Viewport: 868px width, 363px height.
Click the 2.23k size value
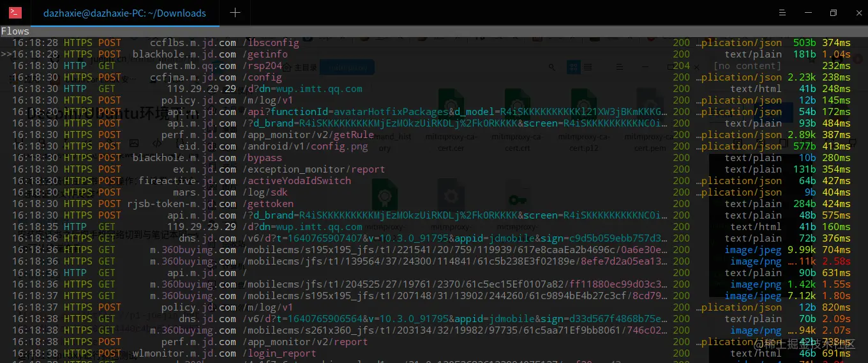pos(802,77)
